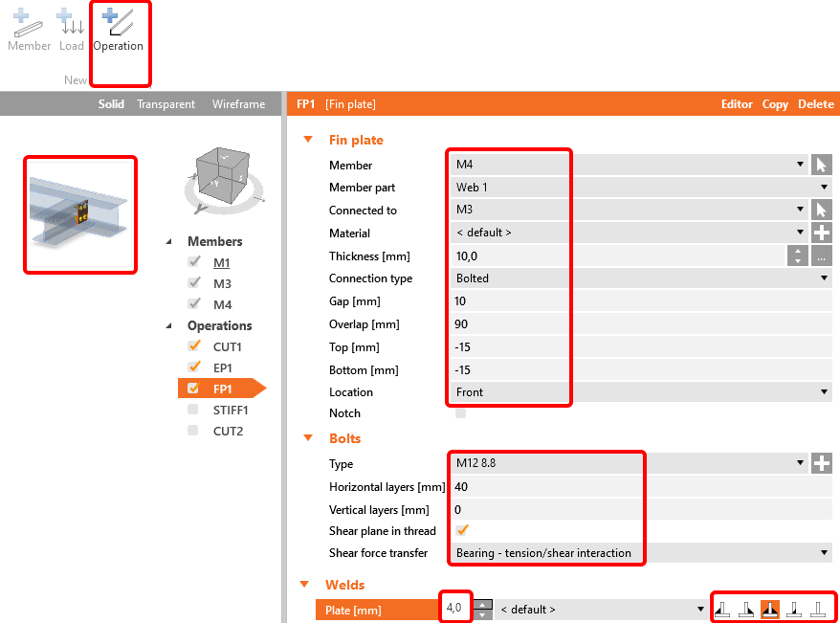Toggle the FP1 operation checkbox

[193, 389]
